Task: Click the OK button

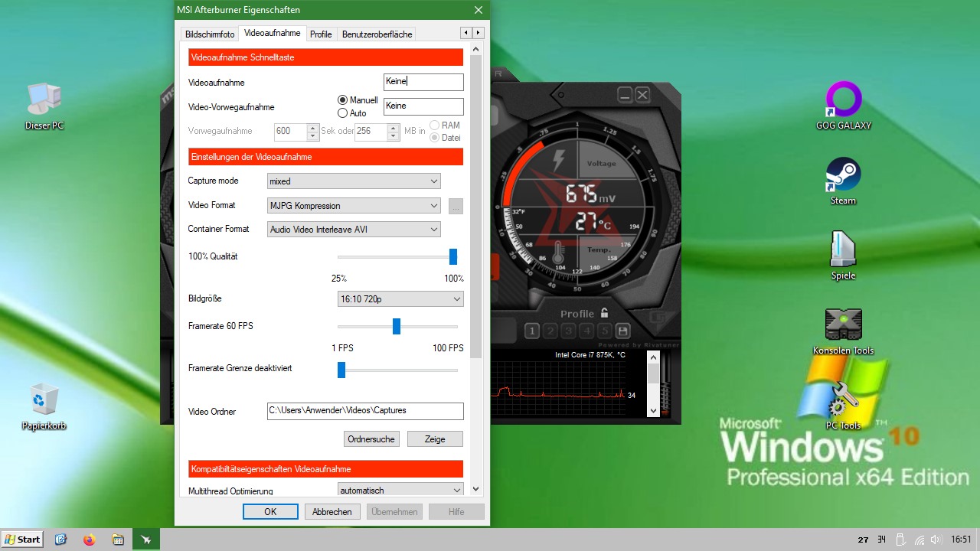Action: point(270,512)
